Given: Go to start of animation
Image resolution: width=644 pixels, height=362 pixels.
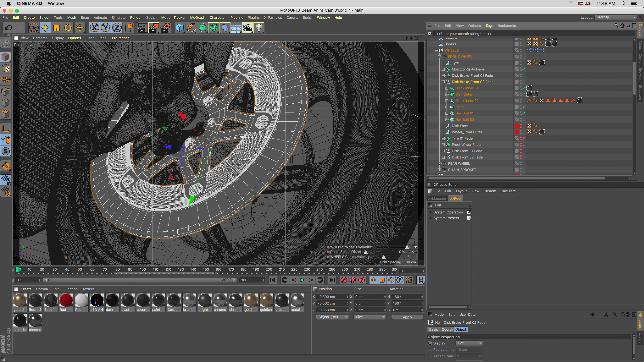Looking at the screenshot, I should [x=273, y=280].
